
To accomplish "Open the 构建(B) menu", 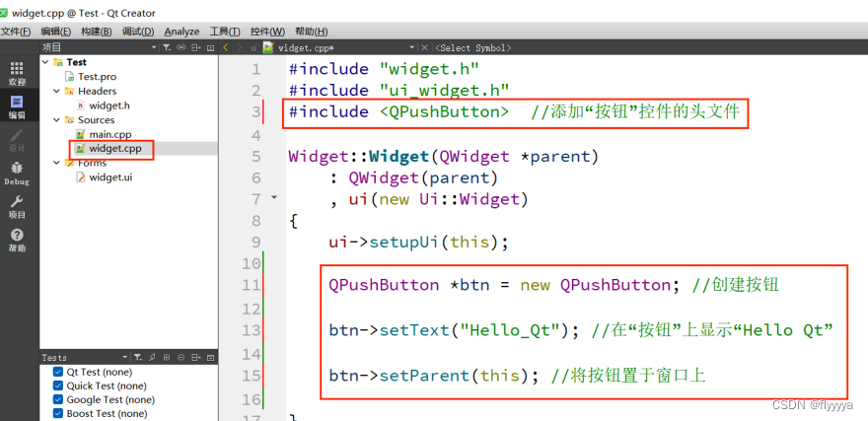I will (x=97, y=32).
